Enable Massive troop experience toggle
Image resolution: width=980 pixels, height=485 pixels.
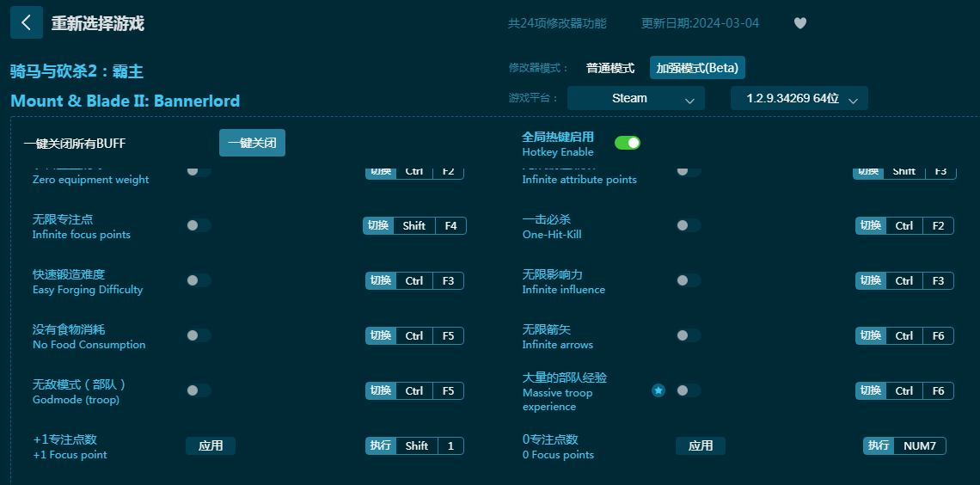coord(689,390)
